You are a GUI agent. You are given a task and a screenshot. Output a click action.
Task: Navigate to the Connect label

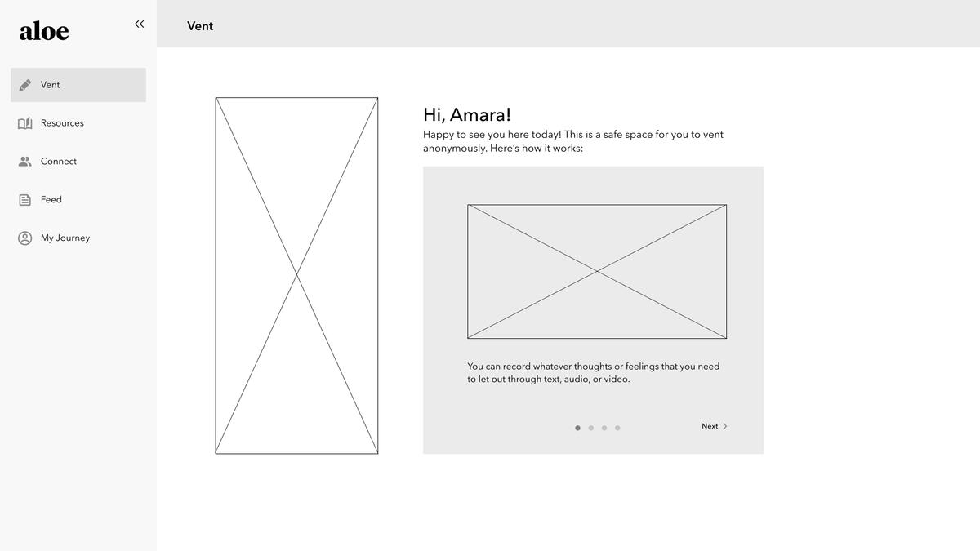pyautogui.click(x=59, y=162)
